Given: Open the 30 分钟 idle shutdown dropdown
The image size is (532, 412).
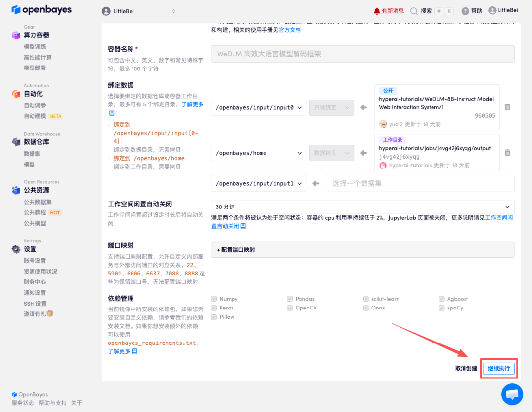Looking at the screenshot, I should 363,207.
